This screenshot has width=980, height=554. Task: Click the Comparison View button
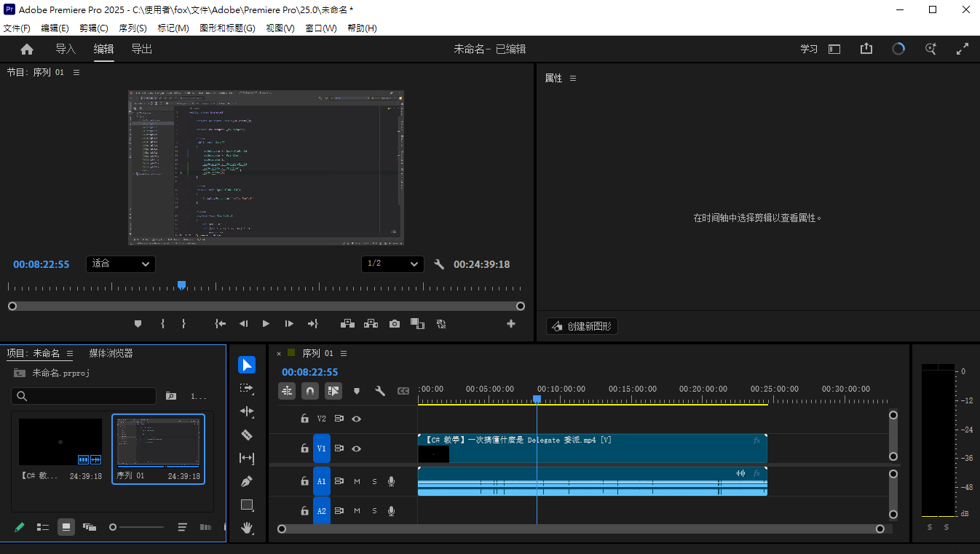tap(417, 324)
